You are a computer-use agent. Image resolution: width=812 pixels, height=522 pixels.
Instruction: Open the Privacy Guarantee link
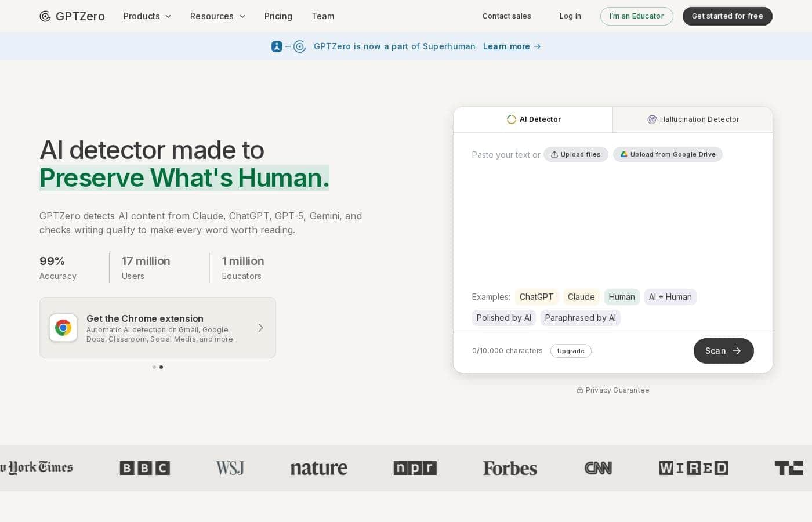(x=613, y=390)
